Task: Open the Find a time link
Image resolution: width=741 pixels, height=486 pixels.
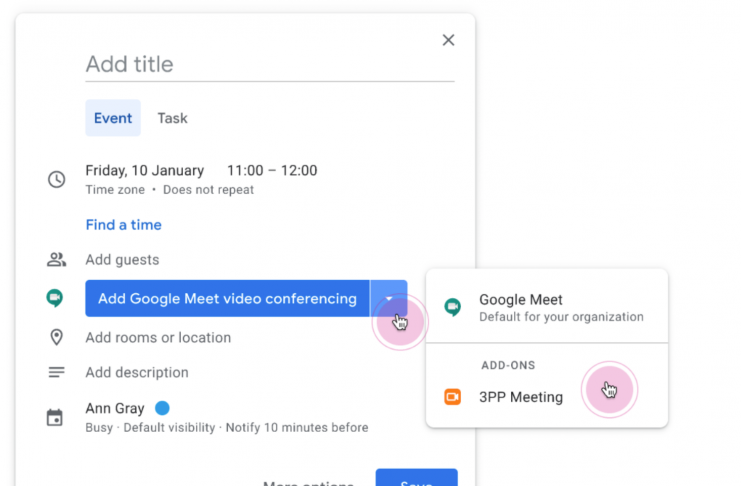Action: click(123, 225)
